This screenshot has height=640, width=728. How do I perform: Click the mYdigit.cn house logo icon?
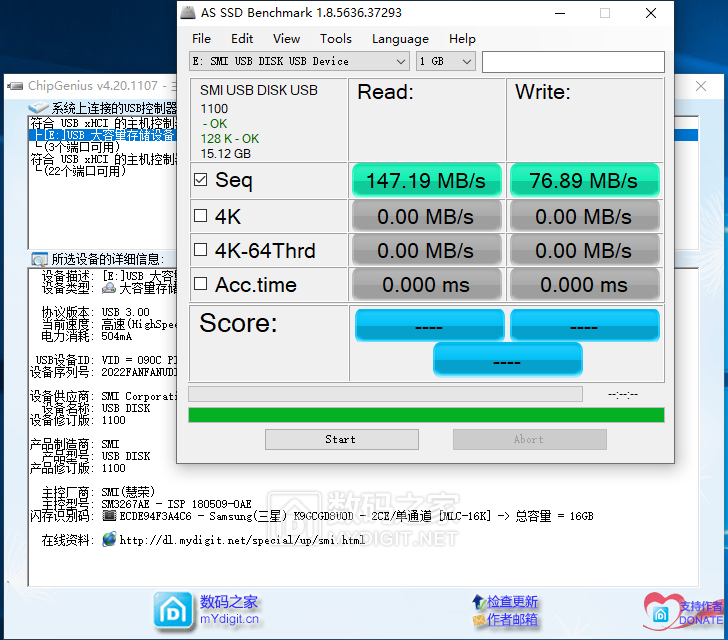pos(173,610)
